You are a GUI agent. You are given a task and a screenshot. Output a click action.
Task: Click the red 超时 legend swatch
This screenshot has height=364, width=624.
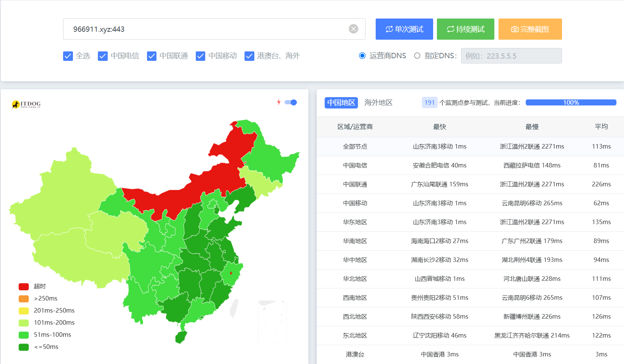point(24,287)
